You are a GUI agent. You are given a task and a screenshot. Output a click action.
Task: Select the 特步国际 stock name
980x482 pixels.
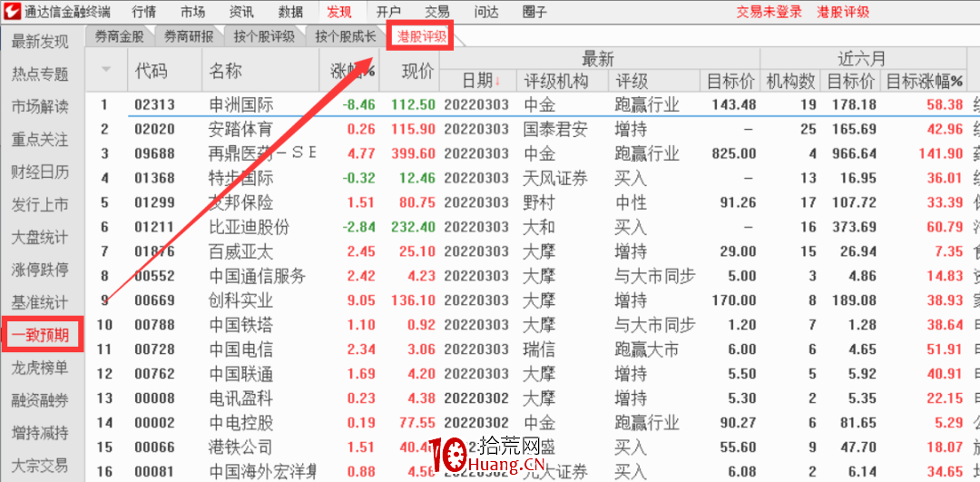[x=241, y=178]
